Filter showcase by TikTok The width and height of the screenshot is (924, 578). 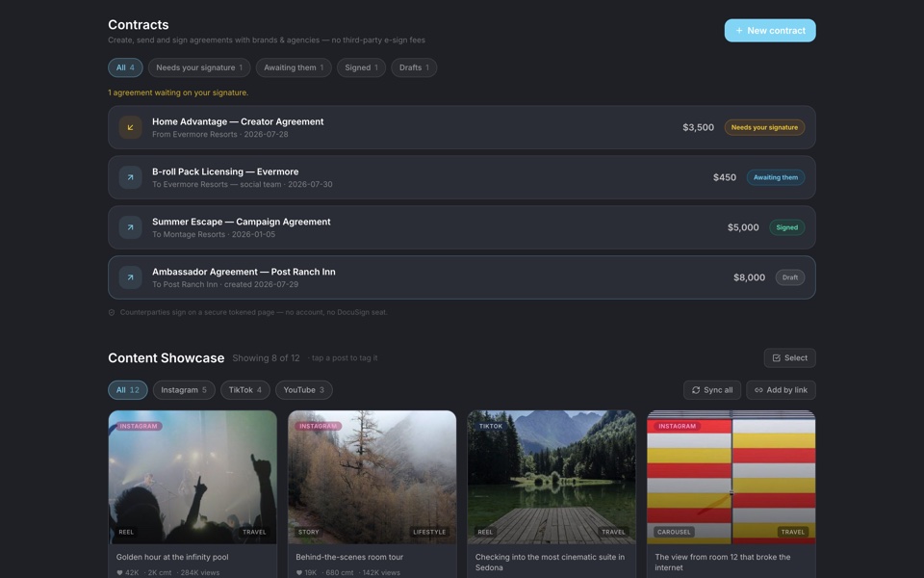point(245,390)
